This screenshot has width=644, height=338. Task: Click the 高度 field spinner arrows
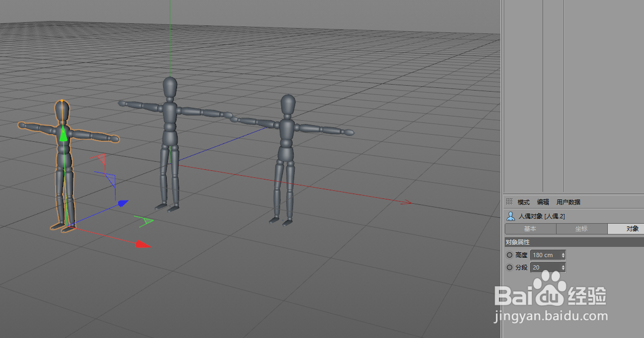[x=563, y=255]
